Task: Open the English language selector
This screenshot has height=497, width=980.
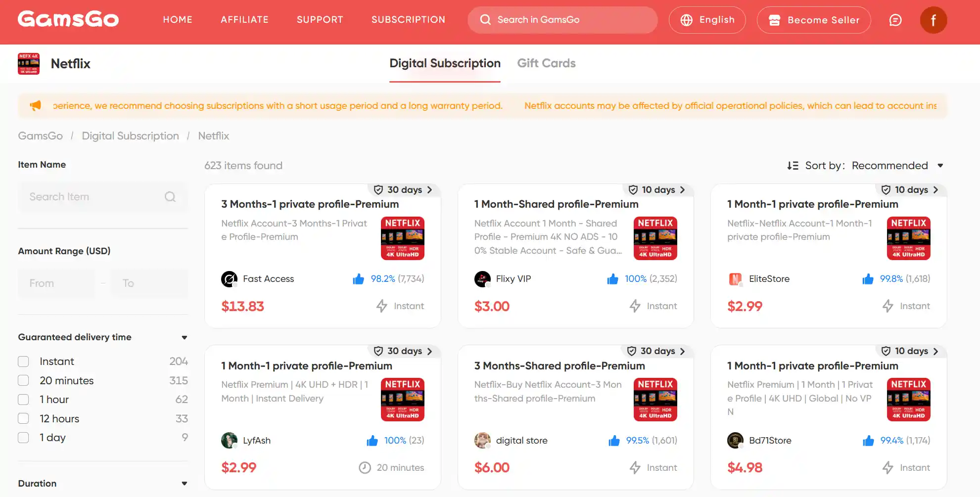Action: point(707,20)
